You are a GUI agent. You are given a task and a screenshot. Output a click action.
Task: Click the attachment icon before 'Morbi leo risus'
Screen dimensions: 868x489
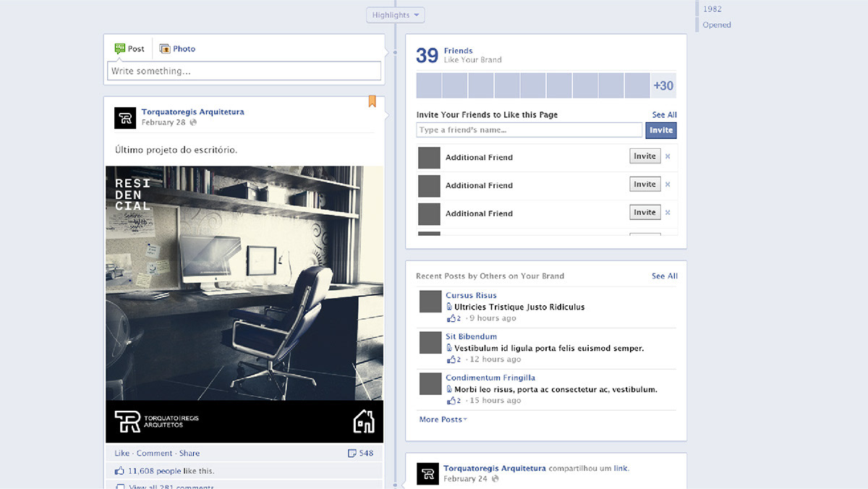pos(449,389)
